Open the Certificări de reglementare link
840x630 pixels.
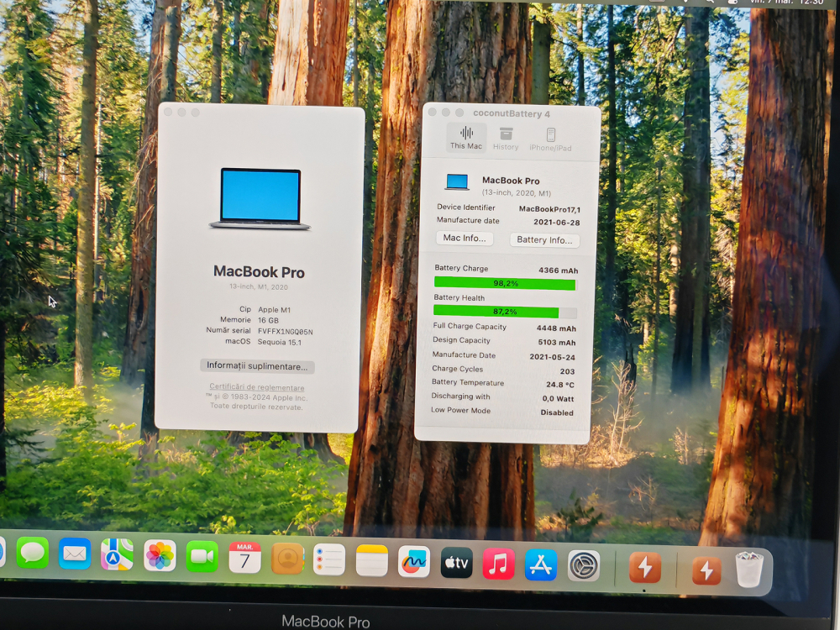tap(256, 387)
